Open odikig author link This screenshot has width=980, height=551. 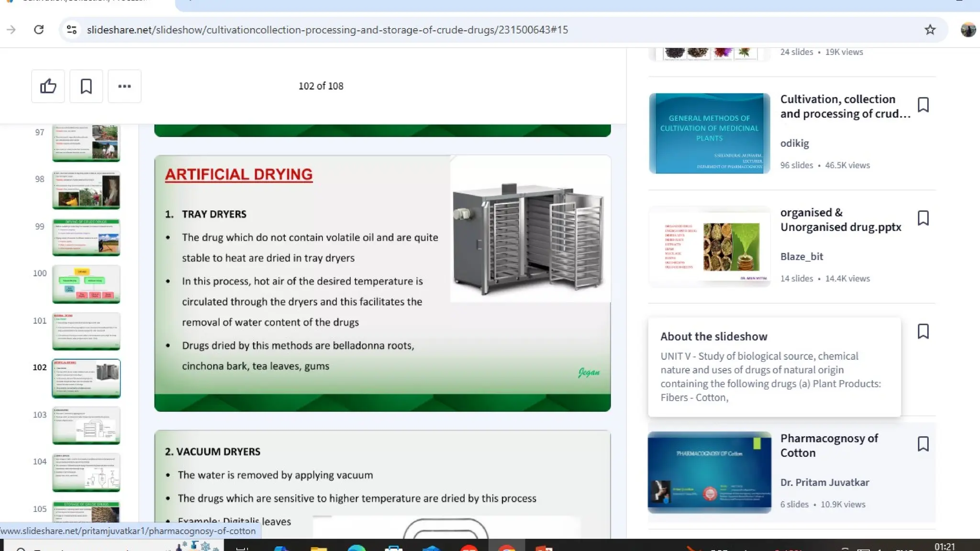[794, 143]
